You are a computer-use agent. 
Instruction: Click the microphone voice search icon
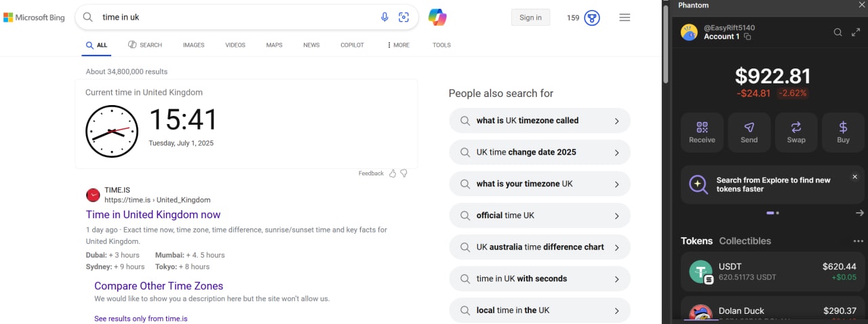tap(384, 18)
